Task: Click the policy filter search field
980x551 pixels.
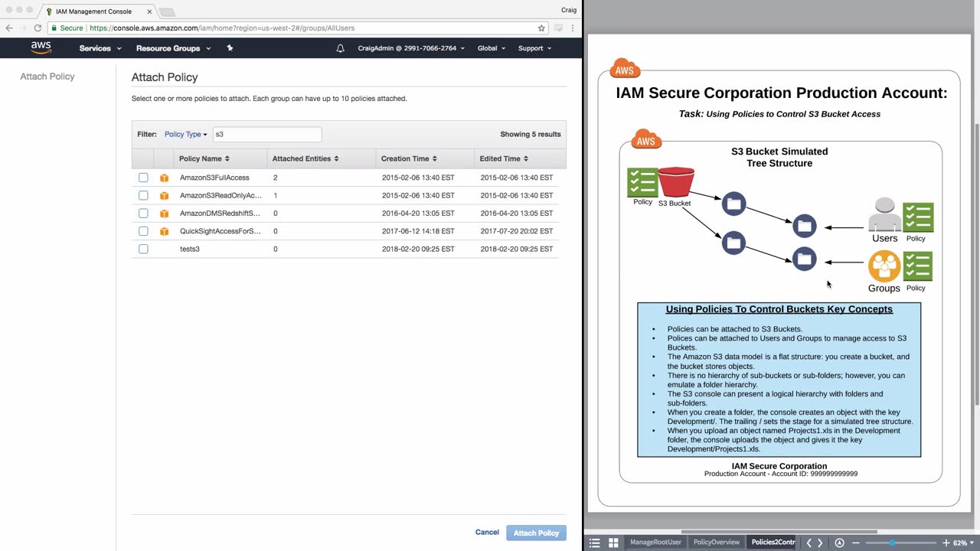Action: click(x=267, y=135)
